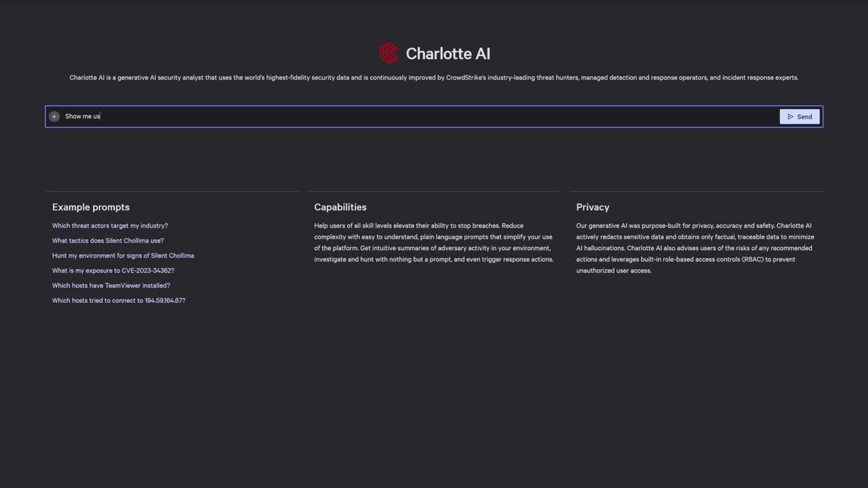Pick 'Hunt my environment for signs of Silent Chollima'
This screenshot has height=488, width=868.
tap(123, 256)
